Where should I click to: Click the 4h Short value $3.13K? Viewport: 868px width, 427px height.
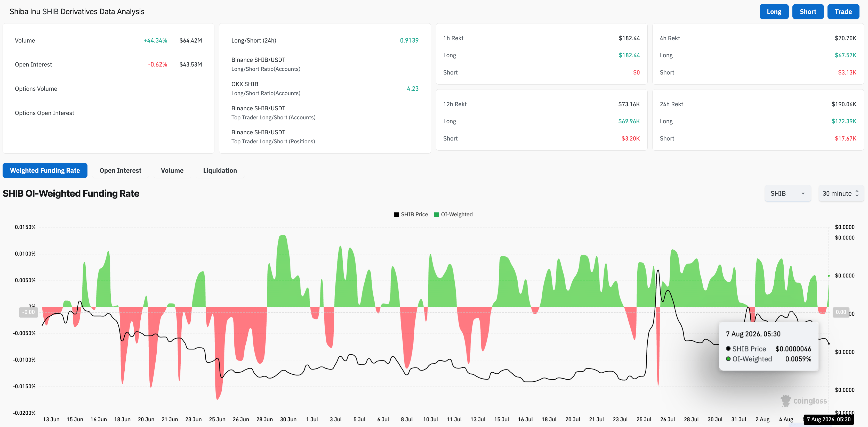pyautogui.click(x=847, y=72)
